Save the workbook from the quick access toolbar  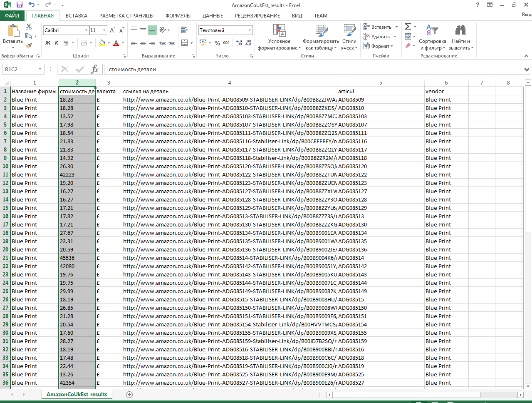pyautogui.click(x=20, y=5)
